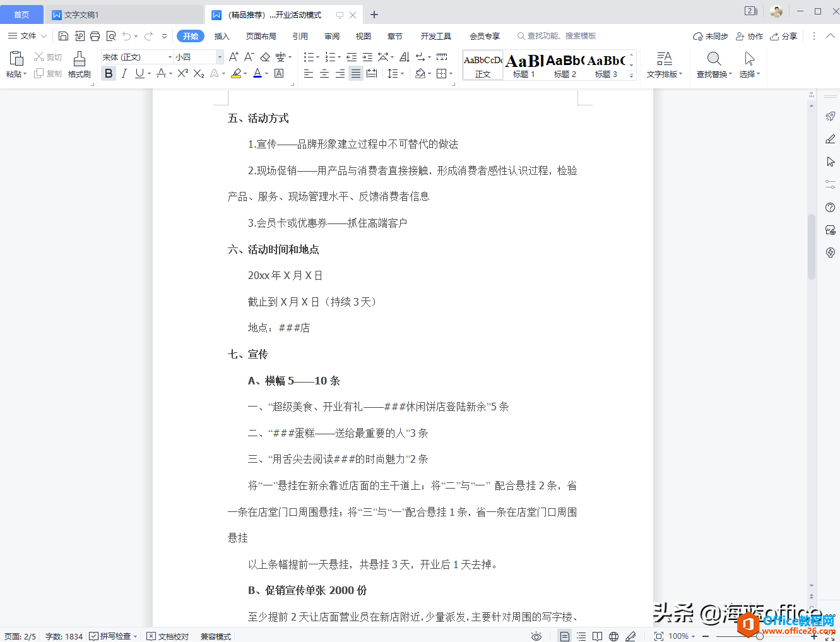Viewport: 840px width, 642px height.
Task: Increase font size with A+ icon
Action: point(234,57)
